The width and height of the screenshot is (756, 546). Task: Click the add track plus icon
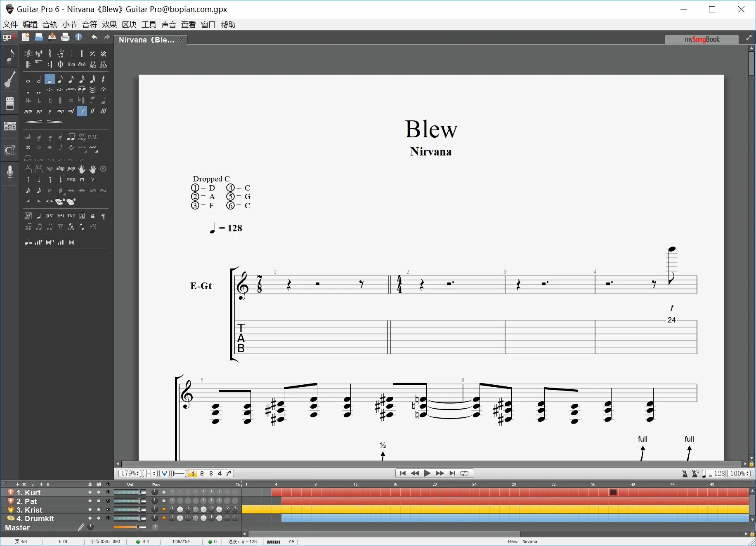pyautogui.click(x=17, y=484)
